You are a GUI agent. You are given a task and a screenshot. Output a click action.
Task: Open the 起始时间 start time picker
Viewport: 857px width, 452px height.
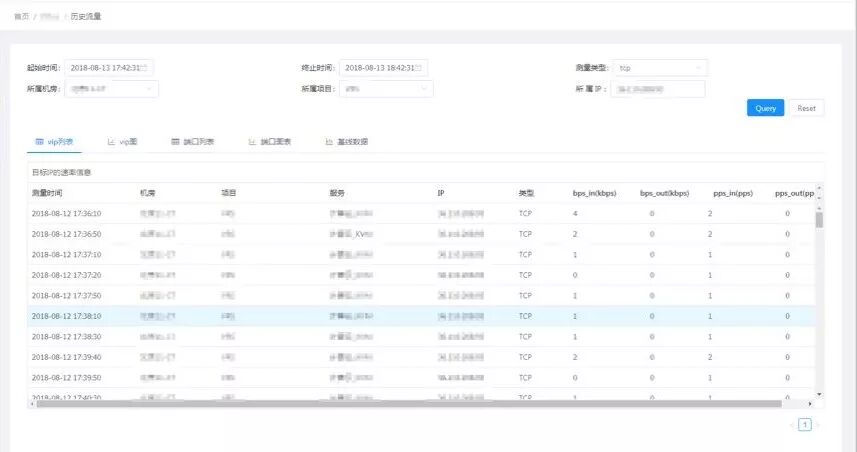click(x=109, y=68)
